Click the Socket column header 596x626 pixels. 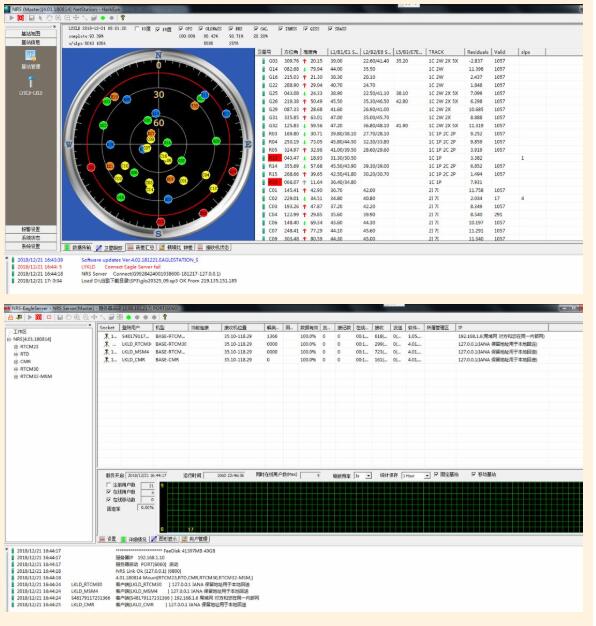(108, 328)
